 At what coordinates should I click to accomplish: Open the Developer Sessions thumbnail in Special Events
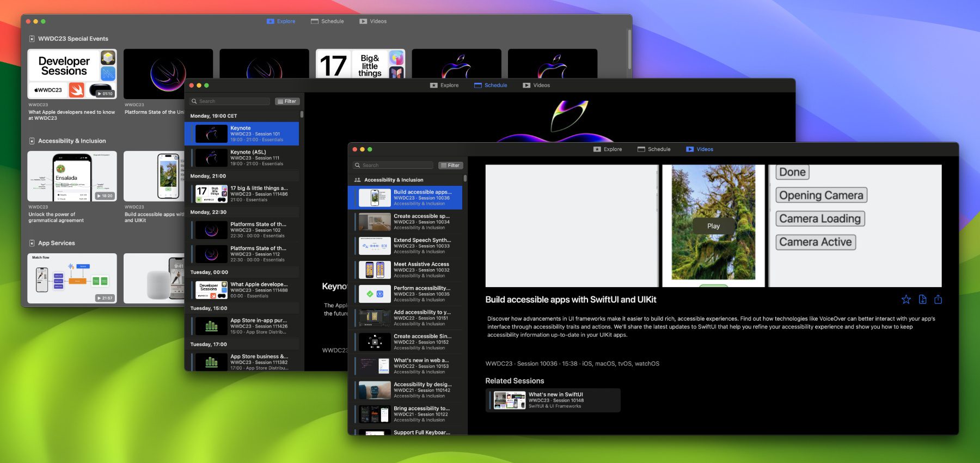click(72, 74)
